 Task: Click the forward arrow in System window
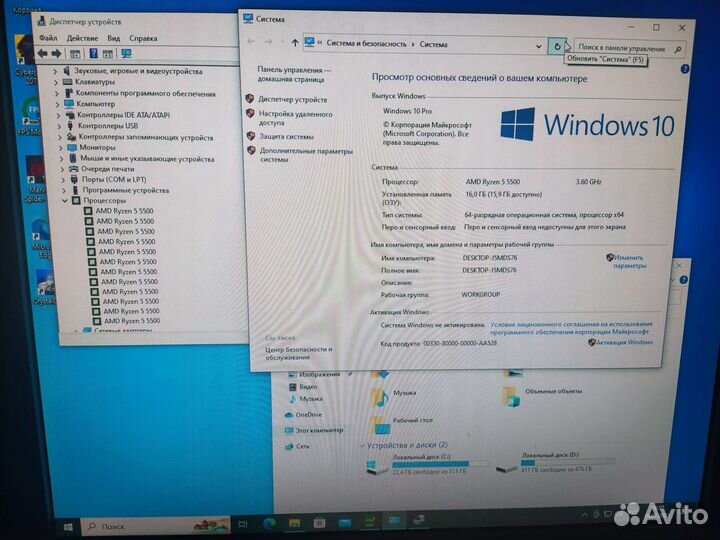tap(269, 42)
